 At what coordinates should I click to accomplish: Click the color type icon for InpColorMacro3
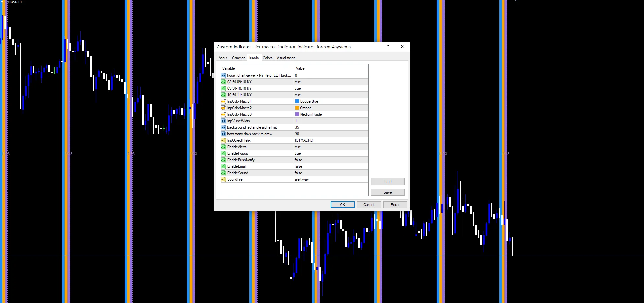(x=223, y=114)
